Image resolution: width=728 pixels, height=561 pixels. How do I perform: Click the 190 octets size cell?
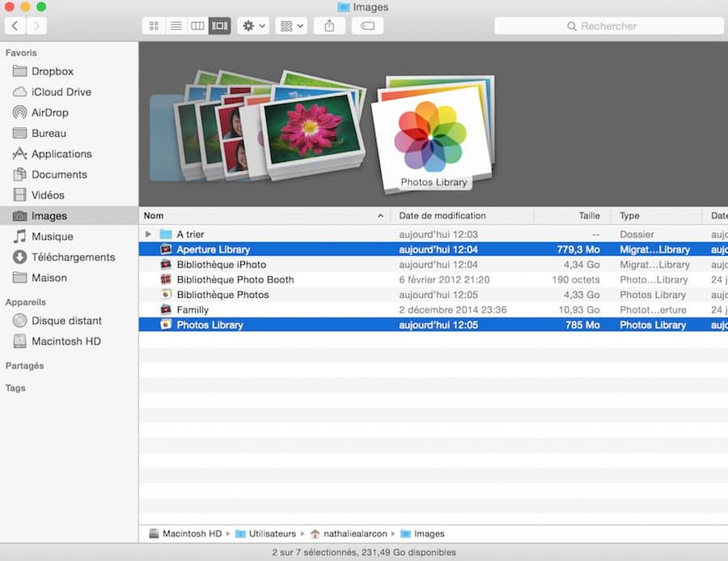point(576,280)
